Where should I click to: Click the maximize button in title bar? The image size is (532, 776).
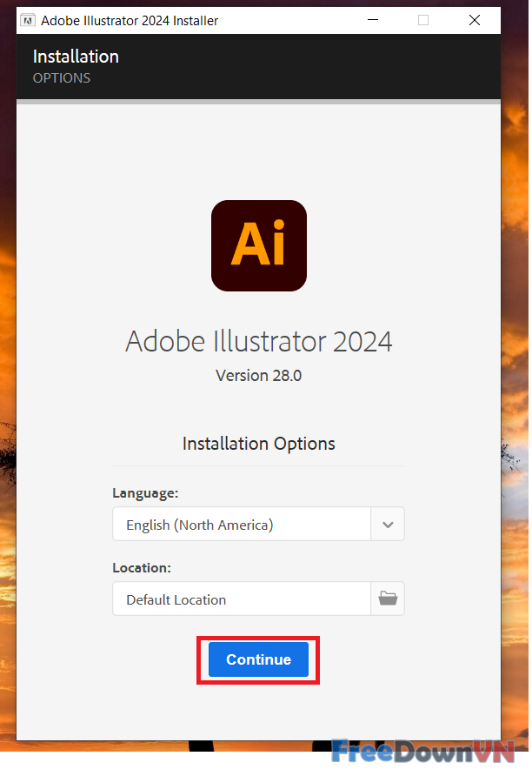click(x=423, y=20)
